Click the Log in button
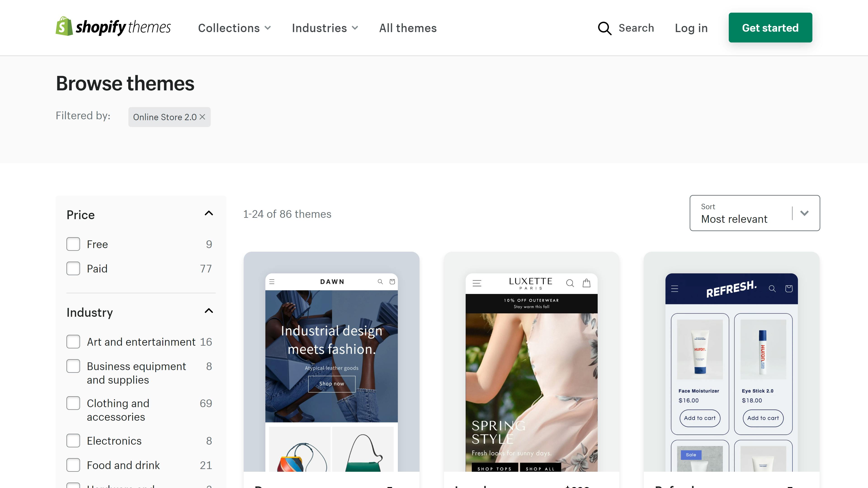The width and height of the screenshot is (868, 488). coord(691,27)
